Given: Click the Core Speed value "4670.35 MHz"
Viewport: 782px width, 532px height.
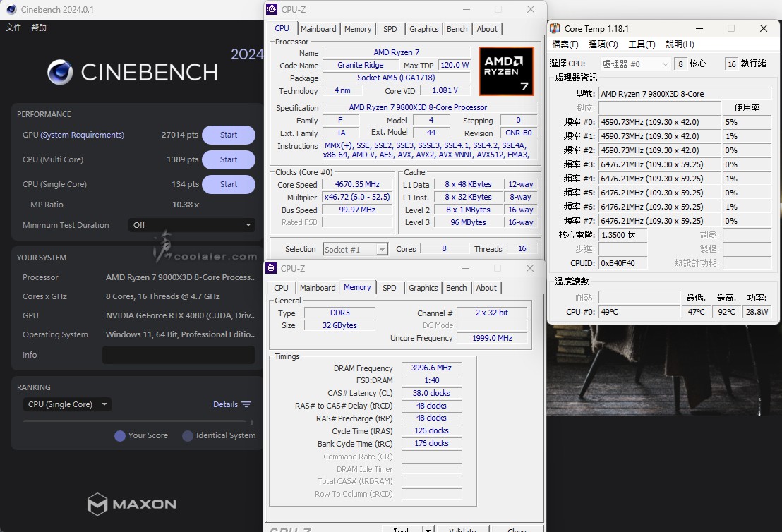Looking at the screenshot, I should tap(357, 184).
